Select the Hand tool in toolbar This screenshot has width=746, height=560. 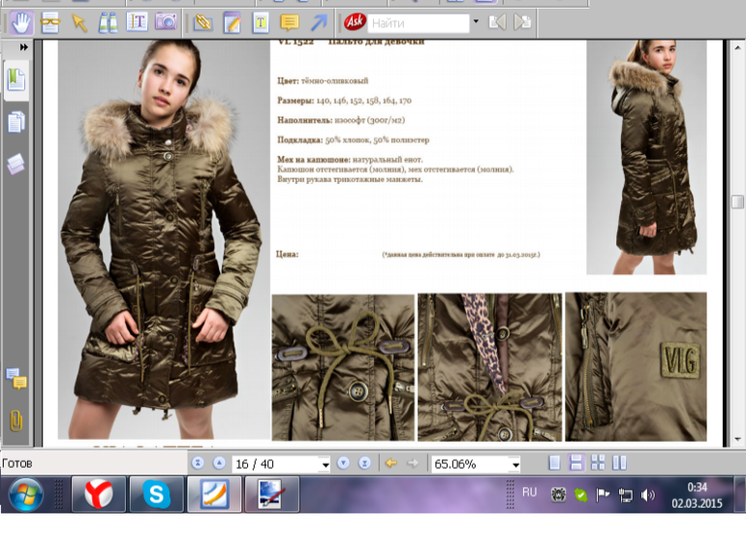pos(19,21)
